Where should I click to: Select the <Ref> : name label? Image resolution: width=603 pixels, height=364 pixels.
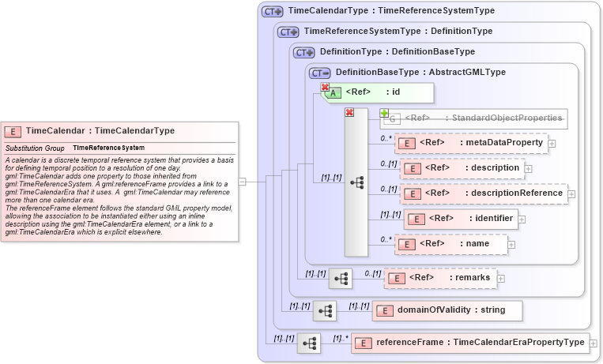[454, 244]
